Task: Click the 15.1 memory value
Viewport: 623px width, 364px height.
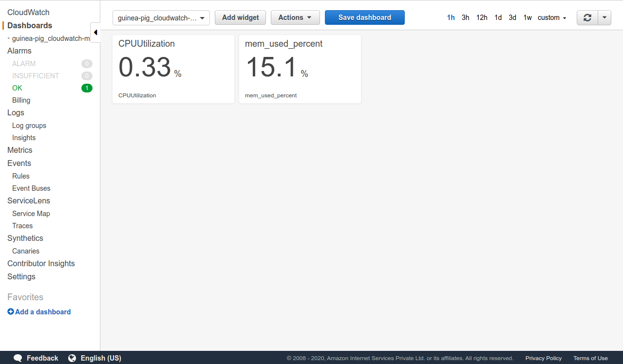Action: pyautogui.click(x=271, y=67)
